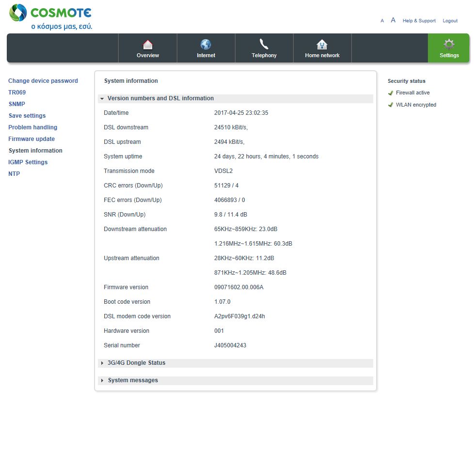The width and height of the screenshot is (476, 467).
Task: Click serial number J405004243
Action: 230,345
